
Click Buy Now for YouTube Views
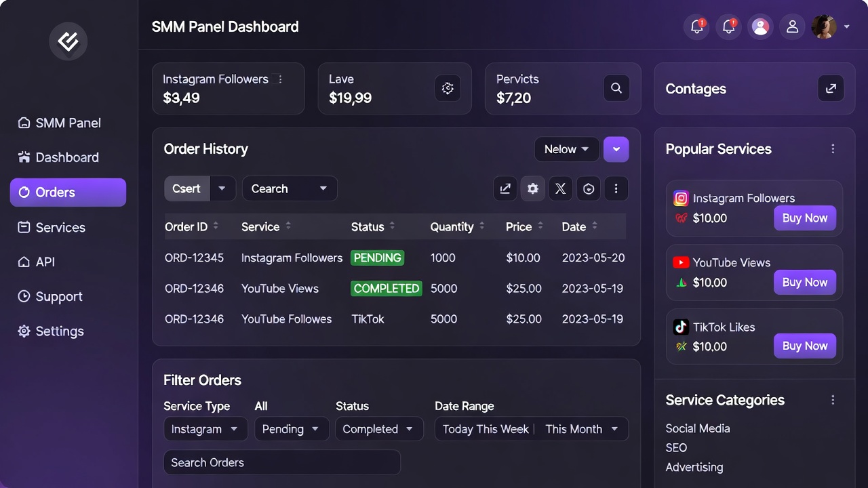[x=805, y=282]
